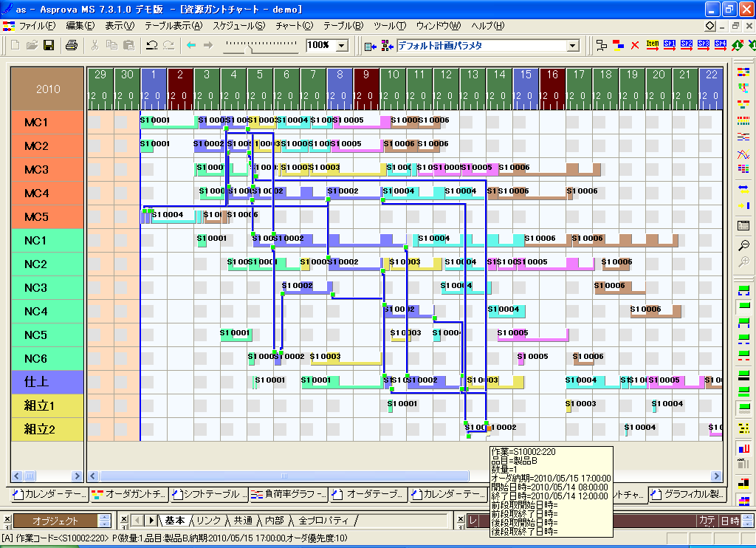Viewport: 756px width, 548px height.
Task: Click the SP4 toolbar icon
Action: (x=721, y=45)
